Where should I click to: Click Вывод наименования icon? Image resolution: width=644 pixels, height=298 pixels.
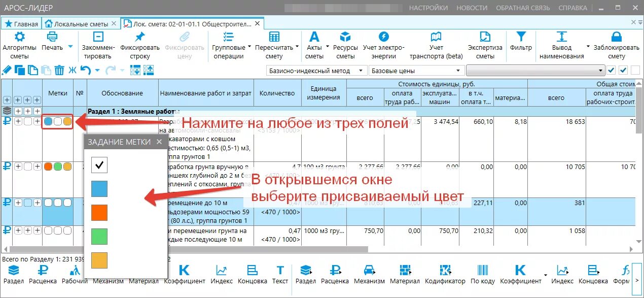pos(561,37)
